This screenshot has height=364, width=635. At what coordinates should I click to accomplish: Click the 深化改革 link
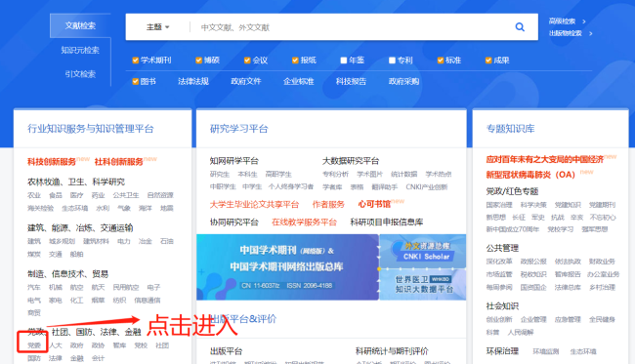[x=499, y=262]
